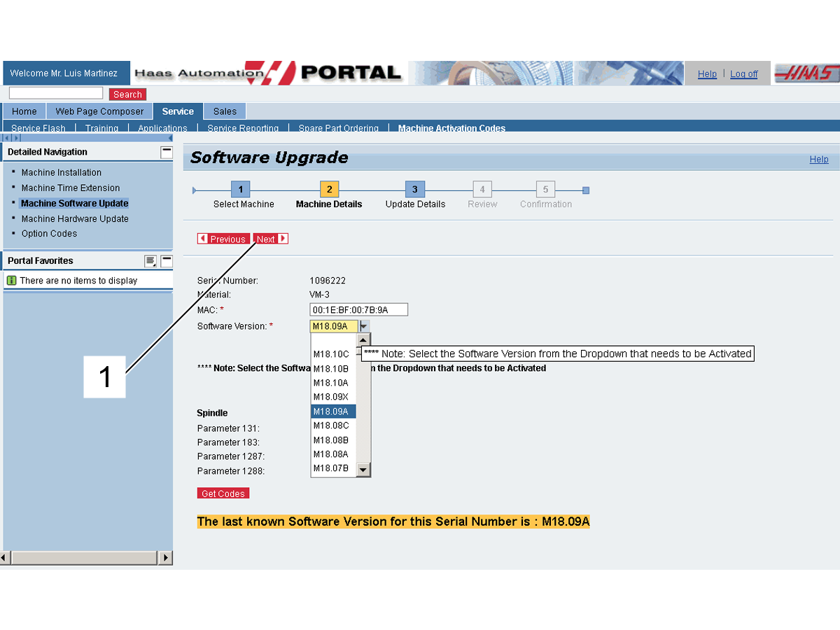Click the Get Codes button
Screen dimensions: 840x630
coord(223,493)
